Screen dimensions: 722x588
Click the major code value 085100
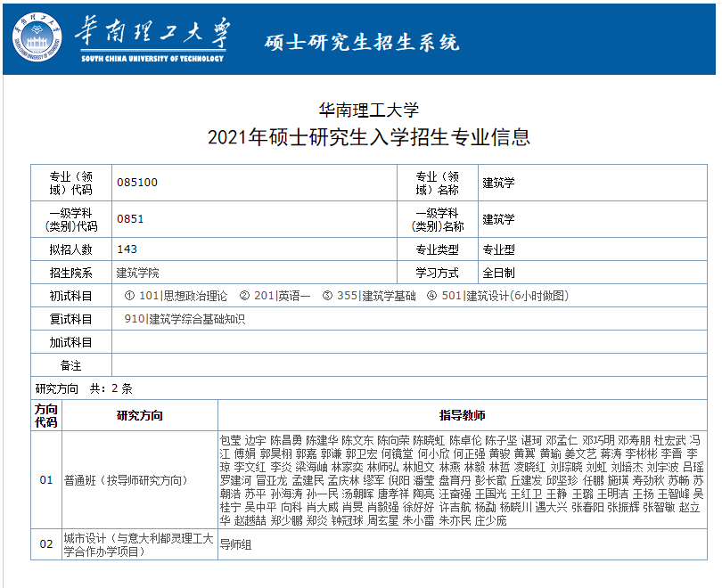click(x=137, y=183)
